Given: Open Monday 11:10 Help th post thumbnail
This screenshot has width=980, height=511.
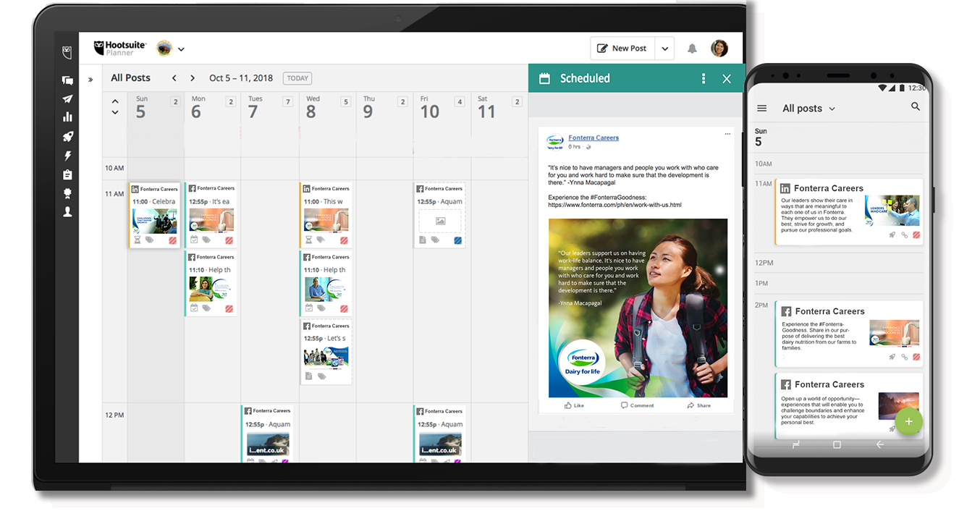Looking at the screenshot, I should (211, 290).
